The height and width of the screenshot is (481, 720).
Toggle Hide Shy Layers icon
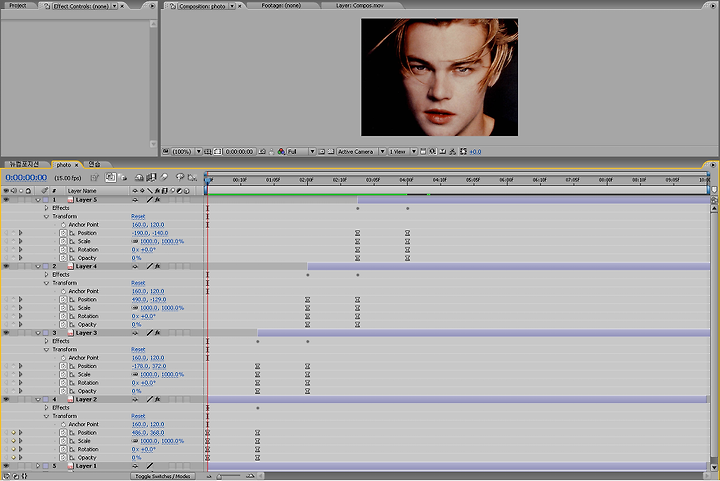tap(140, 178)
